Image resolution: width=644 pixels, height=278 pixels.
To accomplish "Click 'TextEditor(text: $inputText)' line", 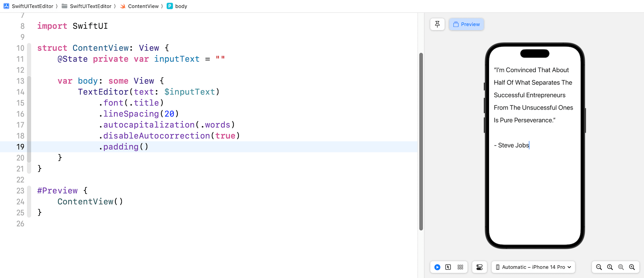I will [x=149, y=92].
